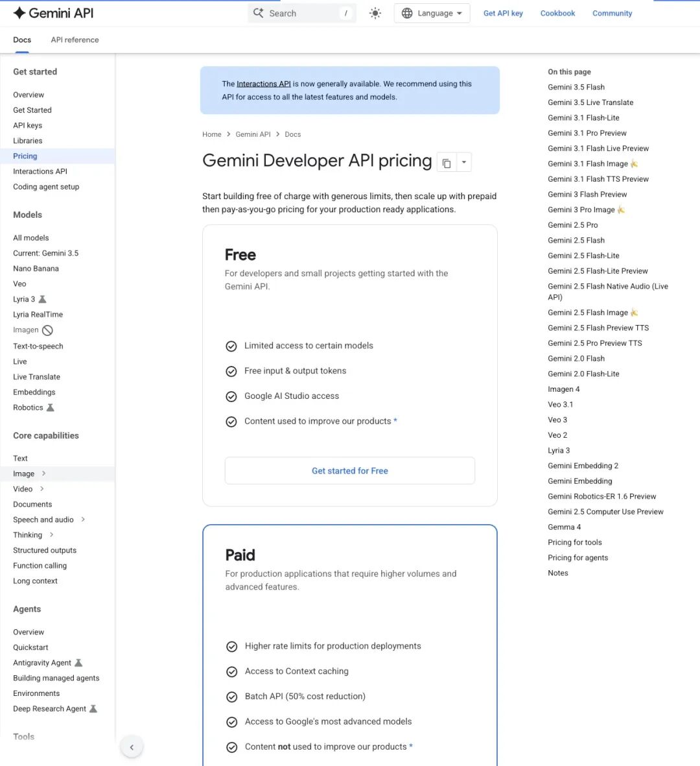Switch to the API reference tab
Screen dimensions: 700x766
75,40
